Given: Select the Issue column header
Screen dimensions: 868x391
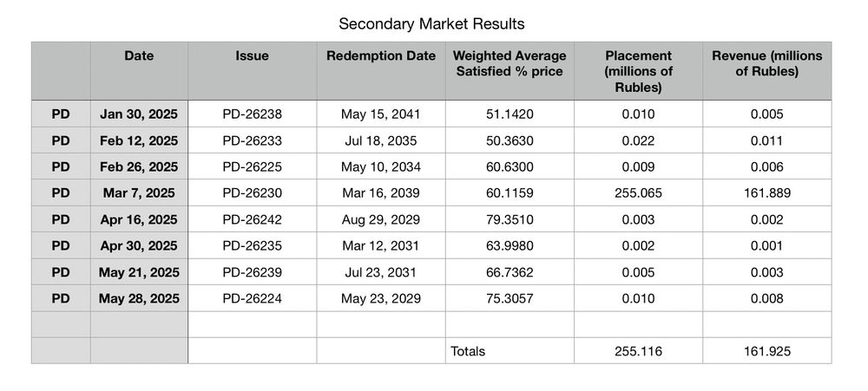Looking at the screenshot, I should [x=252, y=71].
